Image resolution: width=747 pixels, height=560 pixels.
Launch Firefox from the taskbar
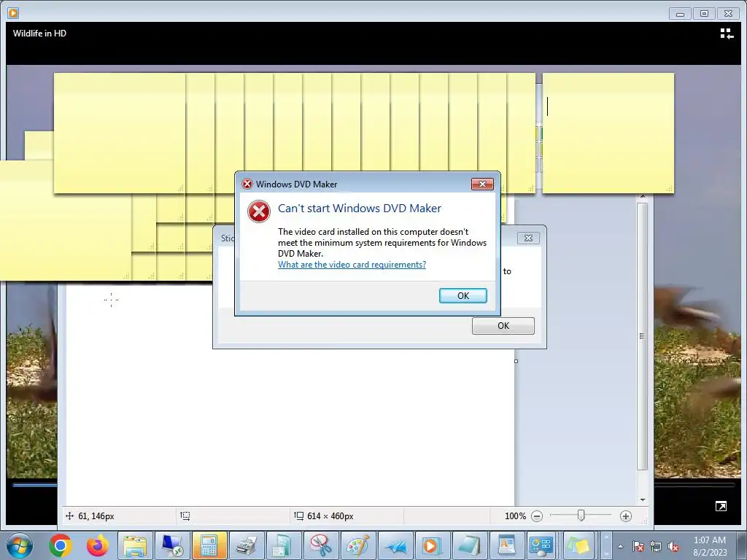pos(97,545)
